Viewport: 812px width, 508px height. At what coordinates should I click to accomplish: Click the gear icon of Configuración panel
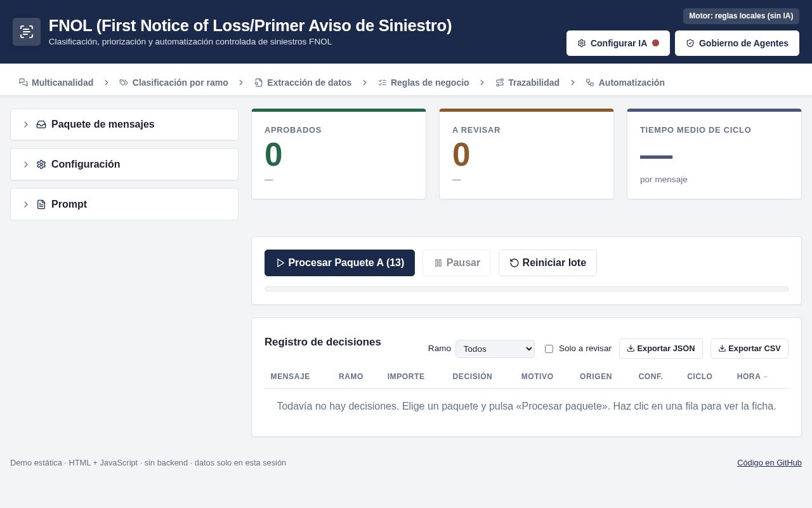click(41, 164)
